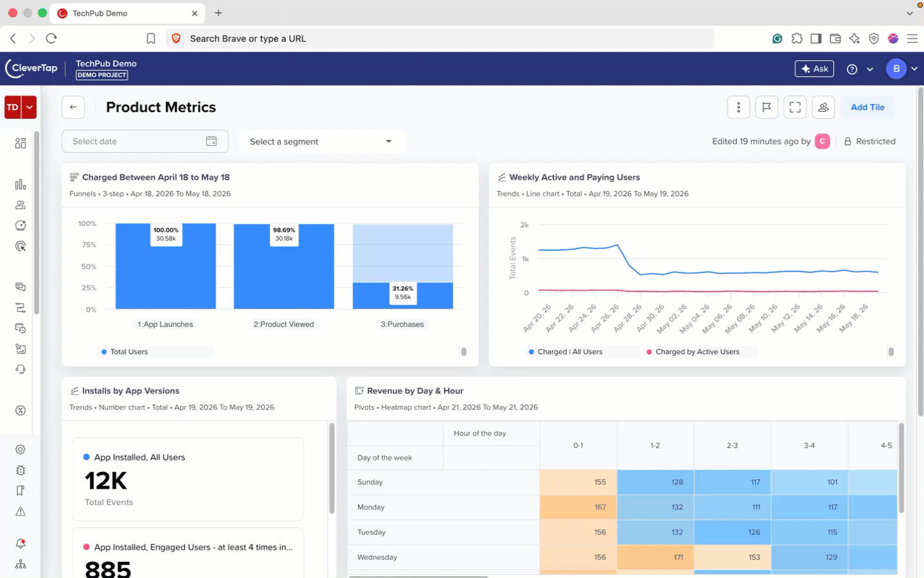Click the Add Tile button

[867, 107]
